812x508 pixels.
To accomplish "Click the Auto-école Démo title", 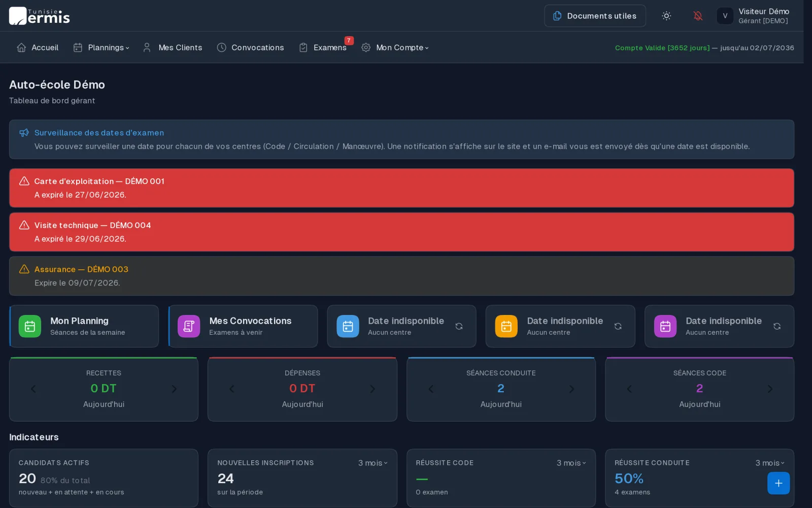I will (57, 85).
